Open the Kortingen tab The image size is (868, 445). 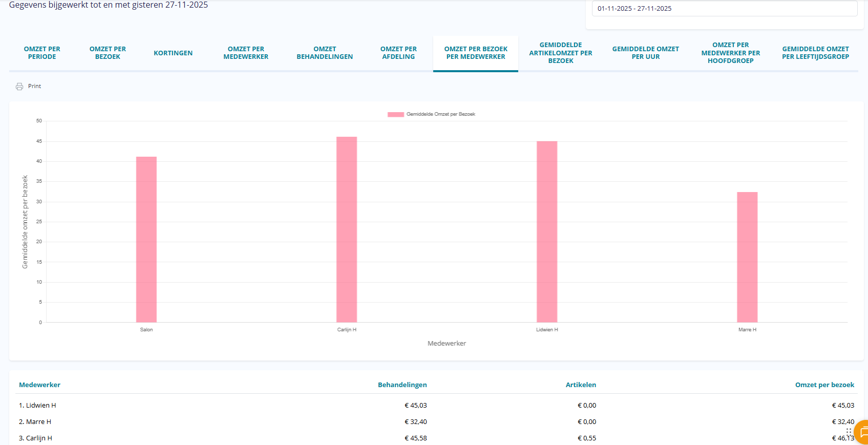[173, 53]
